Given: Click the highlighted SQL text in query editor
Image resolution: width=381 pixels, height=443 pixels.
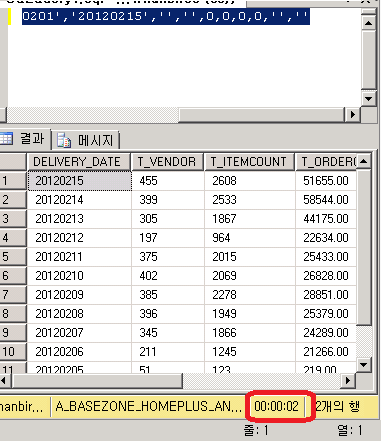Looking at the screenshot, I should pyautogui.click(x=166, y=16).
